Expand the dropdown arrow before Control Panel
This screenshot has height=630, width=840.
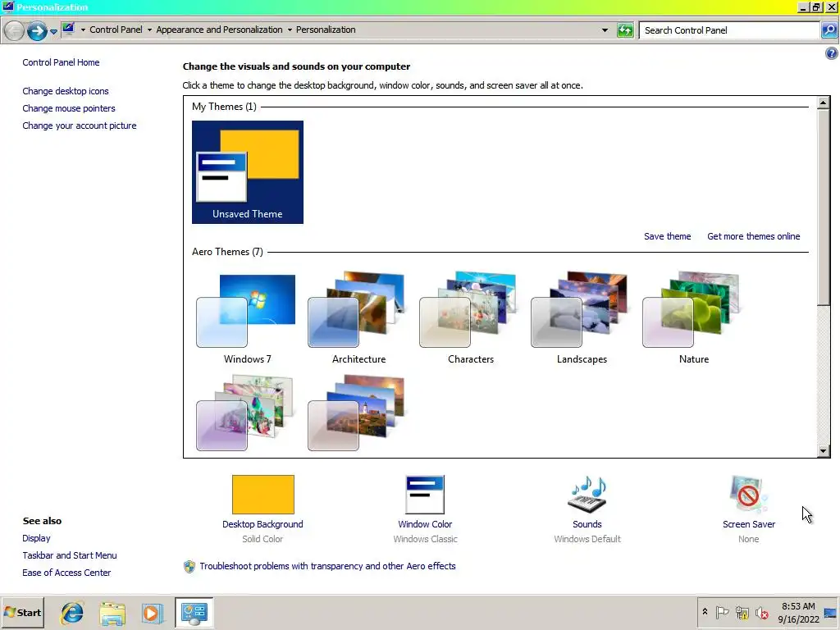coord(83,30)
